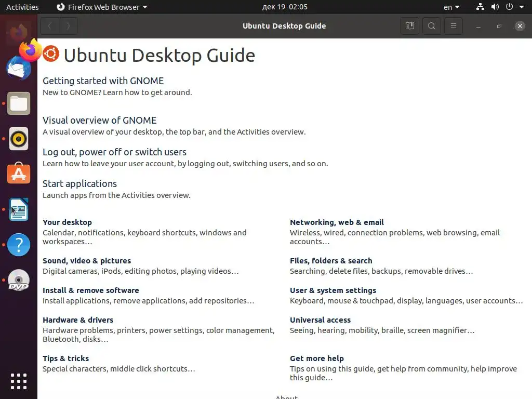Click Activities in the top bar
This screenshot has width=532, height=399.
point(22,7)
